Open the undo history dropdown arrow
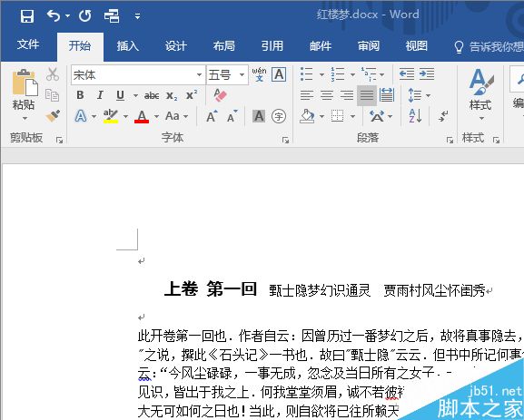Screen dimensions: 524x420 click(x=67, y=15)
